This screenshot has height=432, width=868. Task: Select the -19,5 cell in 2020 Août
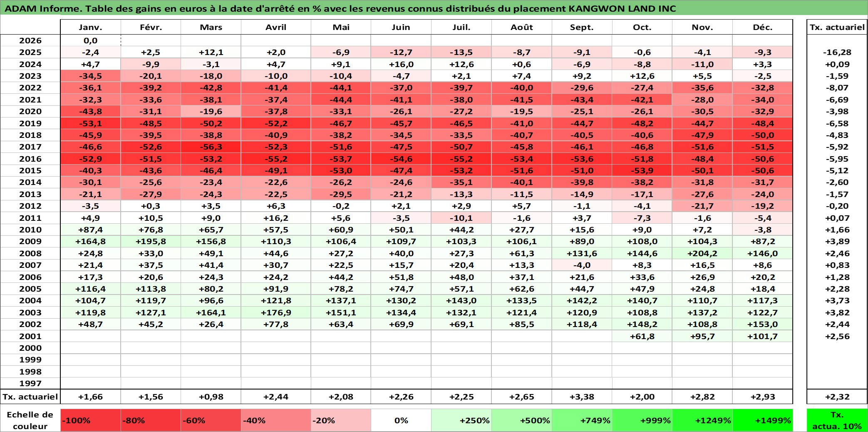point(522,111)
